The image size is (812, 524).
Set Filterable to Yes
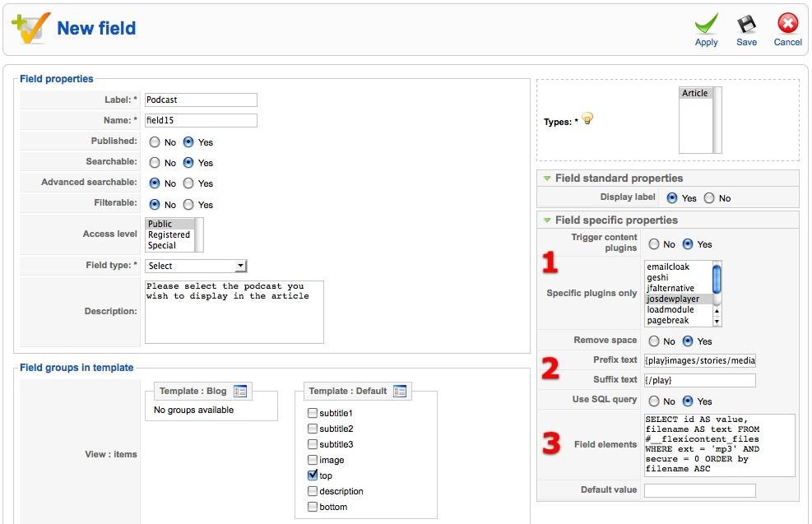click(x=188, y=205)
